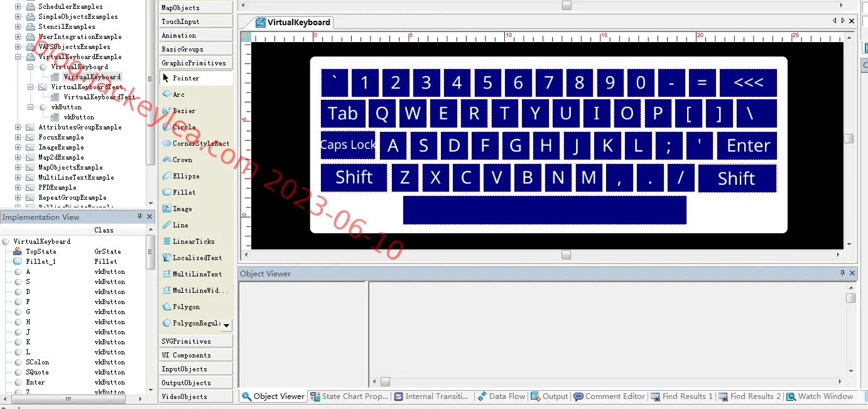Choose the Polygon tool

point(186,307)
